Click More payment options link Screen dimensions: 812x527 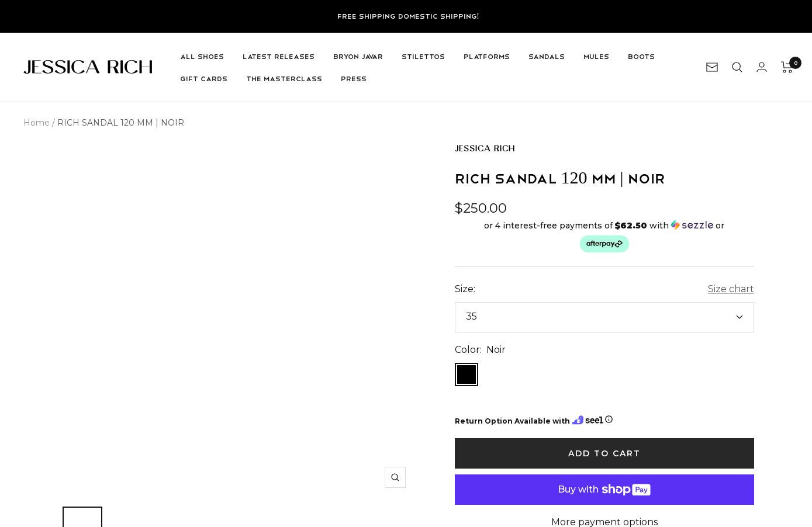click(x=604, y=522)
